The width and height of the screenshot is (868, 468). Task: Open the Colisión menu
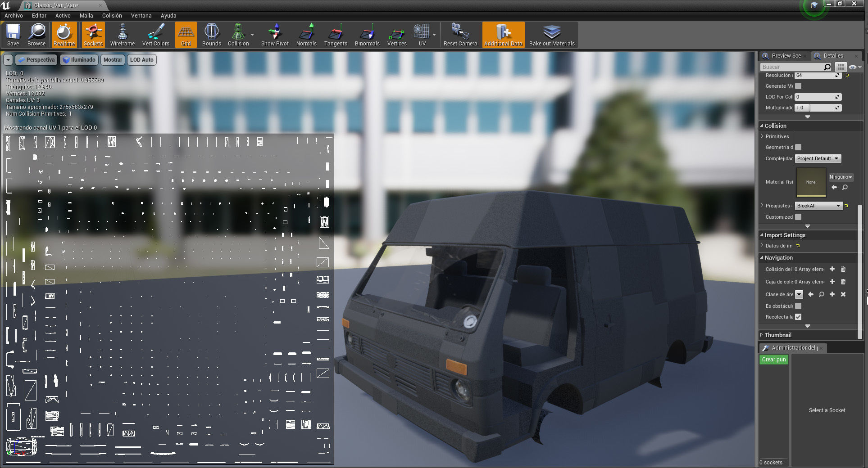112,15
